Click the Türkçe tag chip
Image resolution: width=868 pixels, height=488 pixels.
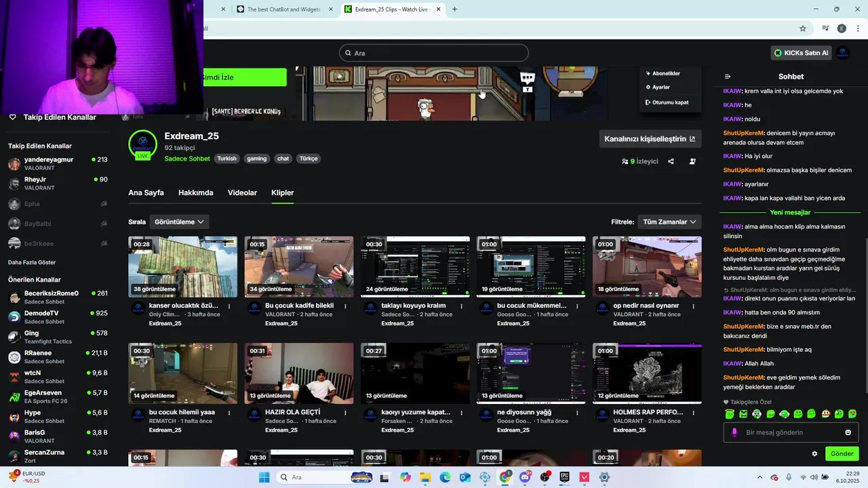point(309,159)
